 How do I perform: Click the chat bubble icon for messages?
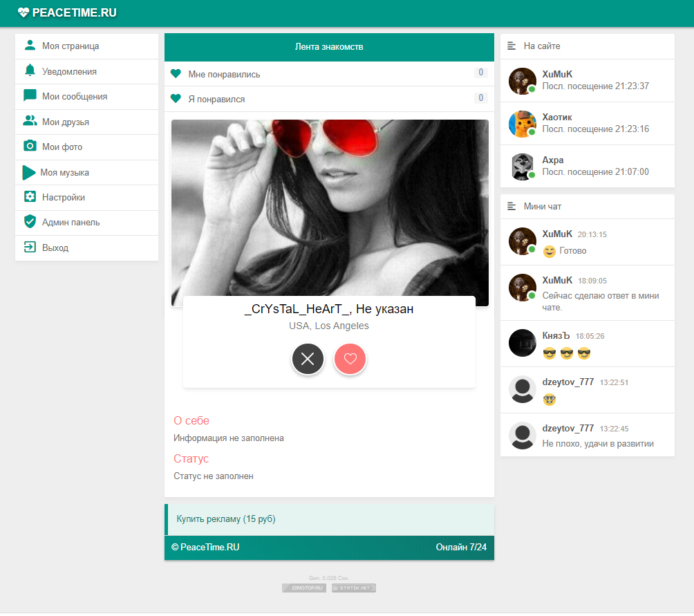tap(30, 96)
